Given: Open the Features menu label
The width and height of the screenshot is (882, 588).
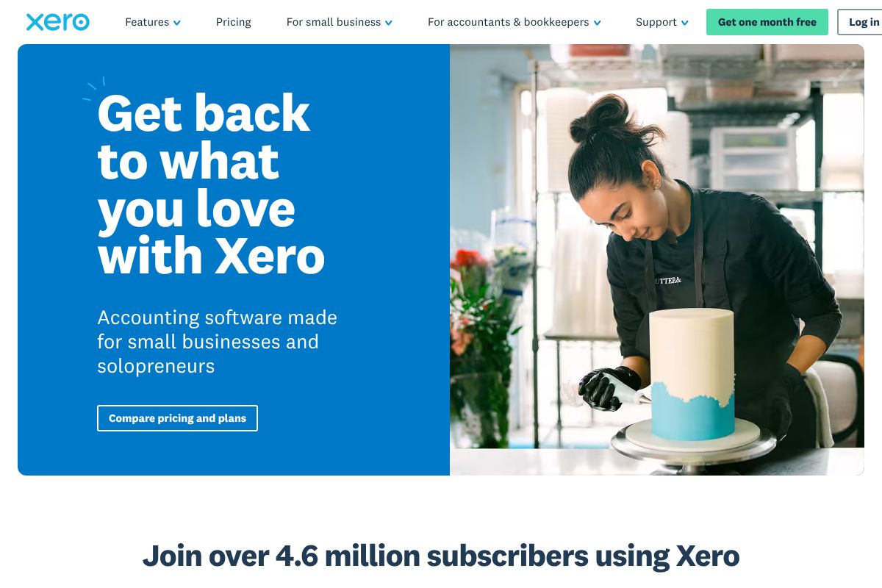Looking at the screenshot, I should pos(147,22).
